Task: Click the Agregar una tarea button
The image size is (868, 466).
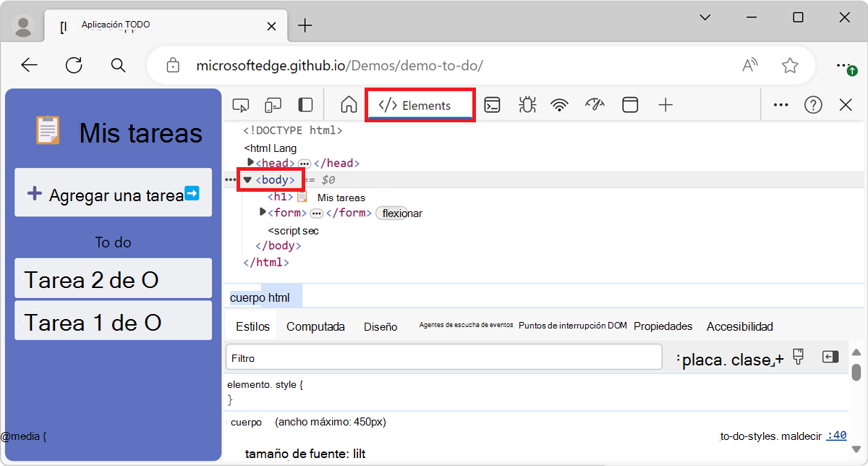Action: coord(113,192)
